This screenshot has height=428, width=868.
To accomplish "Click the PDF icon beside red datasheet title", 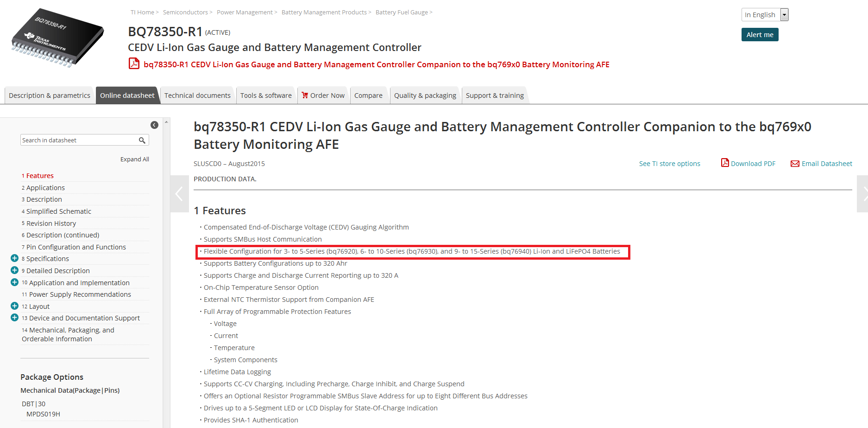I will pos(134,64).
